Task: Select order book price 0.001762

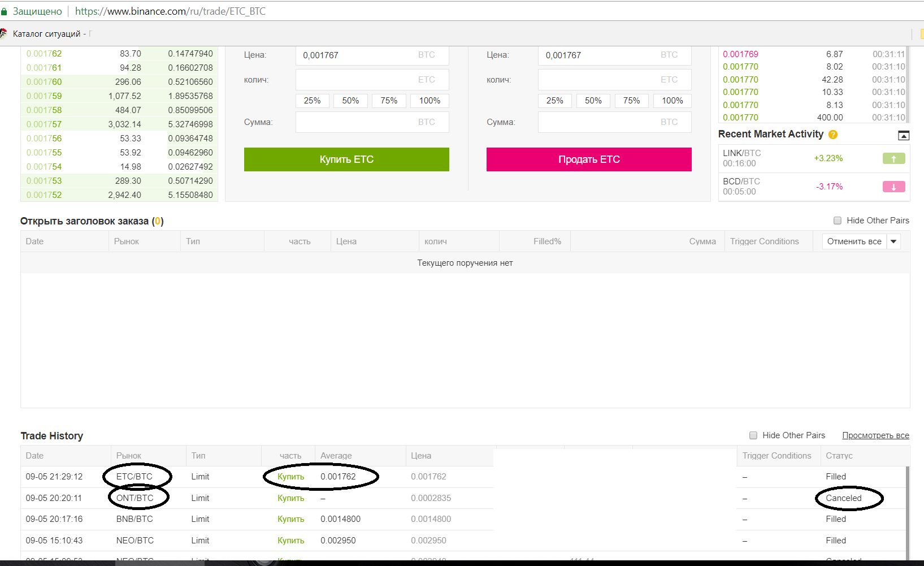Action: tap(44, 54)
